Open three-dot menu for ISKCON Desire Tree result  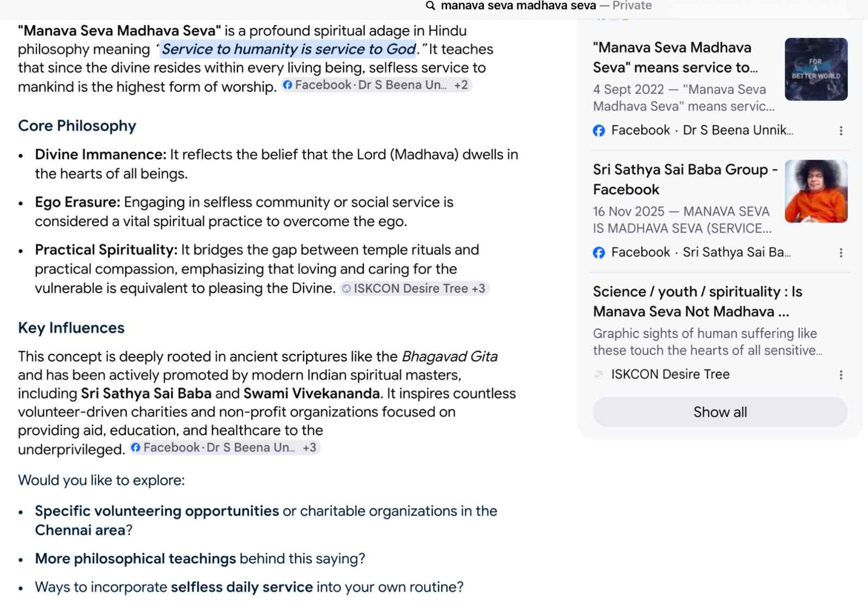click(x=841, y=375)
